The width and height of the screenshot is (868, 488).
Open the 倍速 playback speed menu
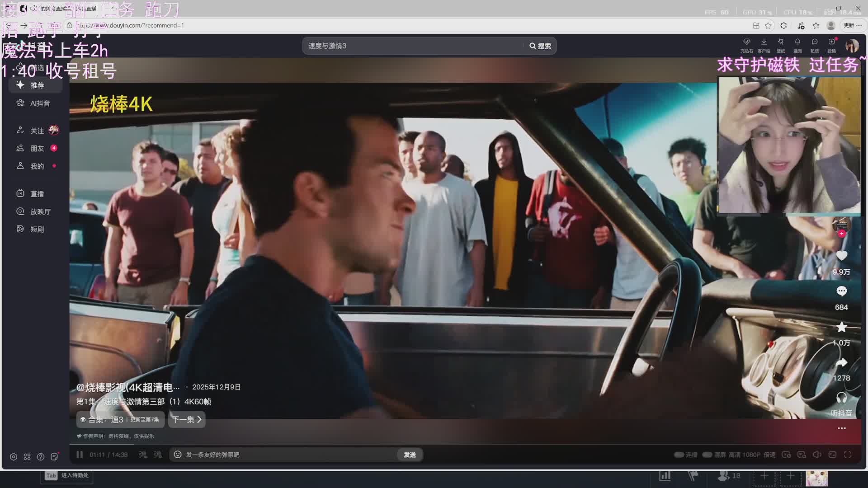pyautogui.click(x=769, y=455)
